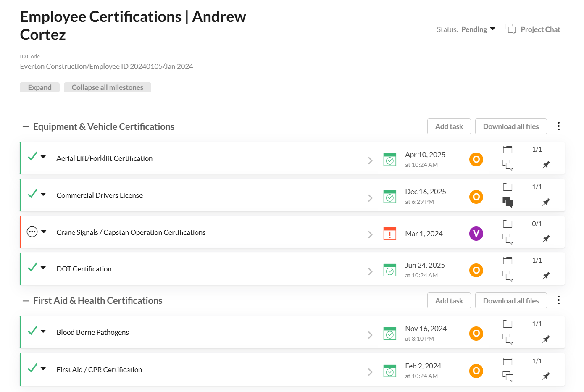Viewport: 584px width, 392px height.
Task: Open status dropdown arrow for DOT Certification
Action: click(43, 268)
